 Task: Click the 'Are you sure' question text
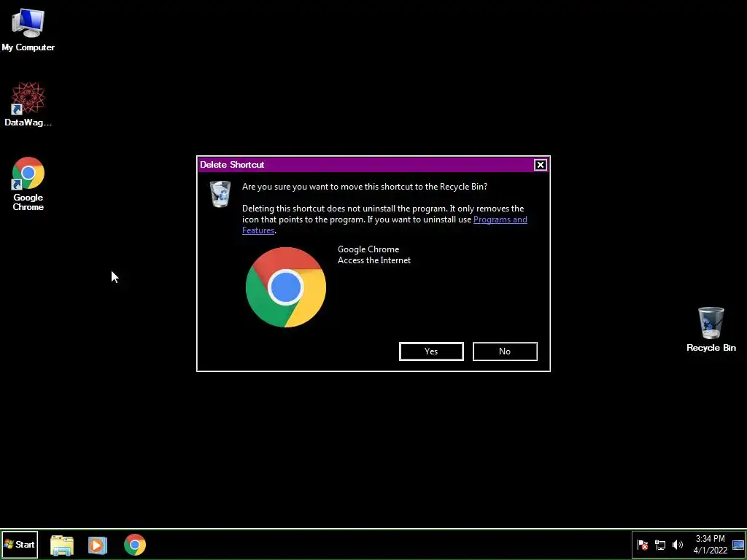[365, 187]
